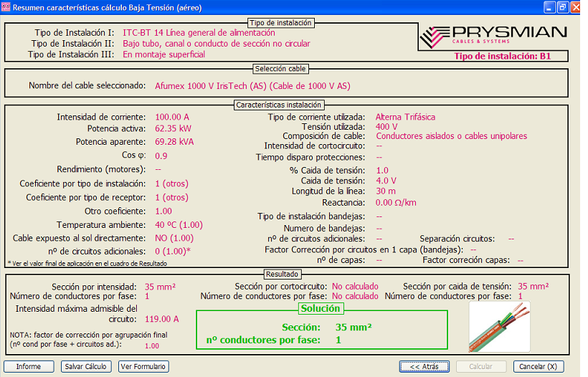Image resolution: width=588 pixels, height=377 pixels.
Task: Click the '119.00 A' max admissible current
Action: (162, 319)
